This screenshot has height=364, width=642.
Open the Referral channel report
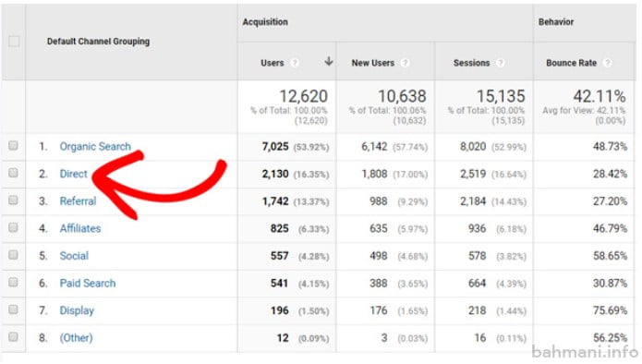(x=79, y=201)
